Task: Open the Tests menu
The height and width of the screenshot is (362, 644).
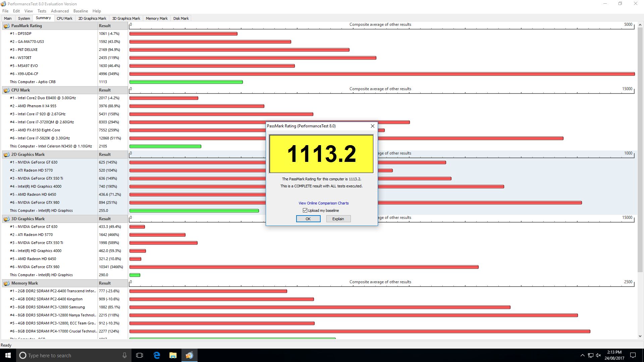Action: pyautogui.click(x=42, y=11)
